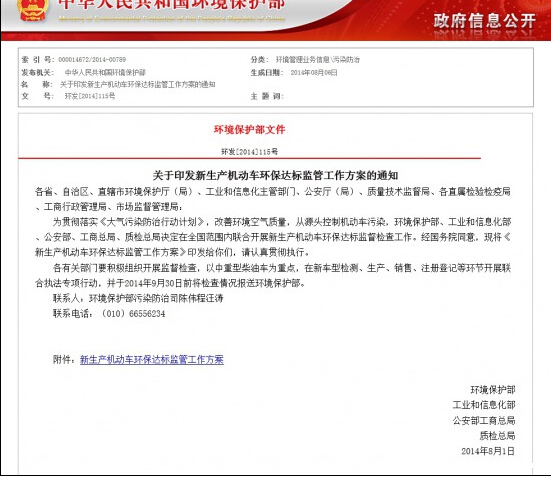Click the 发布机关 value 中华人民共和国环境保护部
Screen dimensions: 551x477
pos(105,72)
